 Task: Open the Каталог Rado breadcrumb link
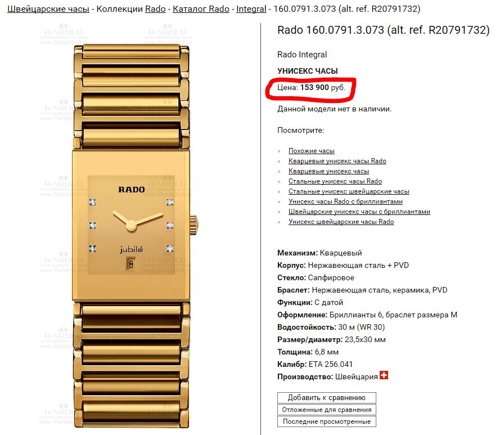point(201,9)
